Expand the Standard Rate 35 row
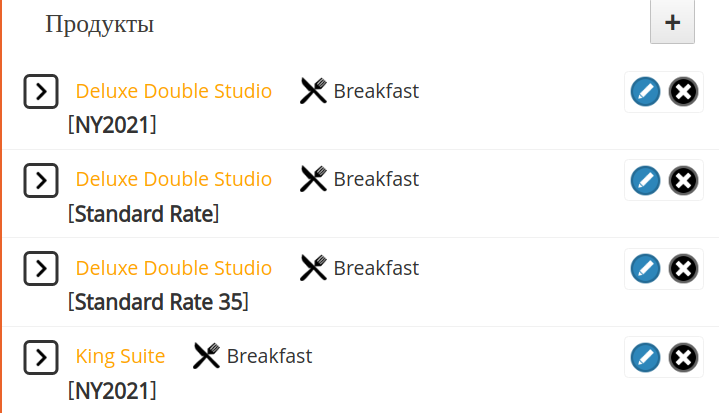 [41, 268]
